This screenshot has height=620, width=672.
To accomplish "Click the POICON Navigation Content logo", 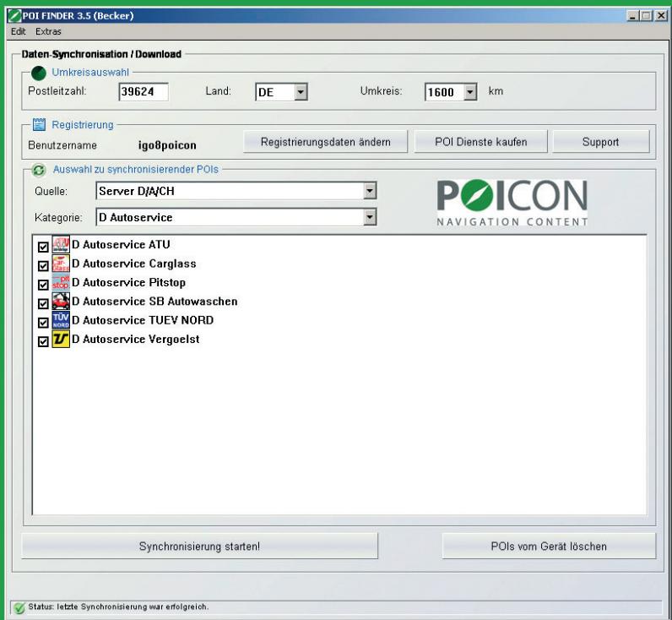I will [x=512, y=203].
